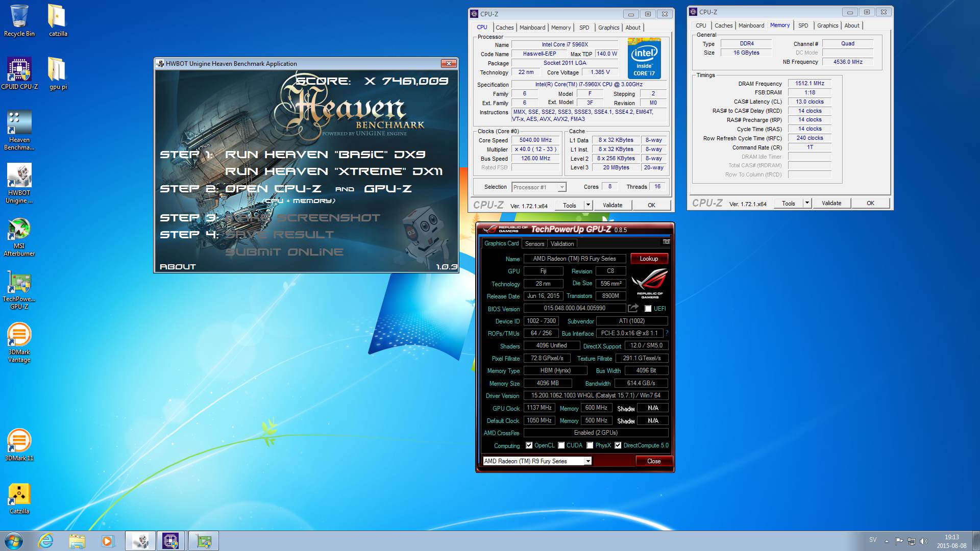980x551 pixels.
Task: Open SPD tab in right CPU-Z window
Action: [803, 26]
